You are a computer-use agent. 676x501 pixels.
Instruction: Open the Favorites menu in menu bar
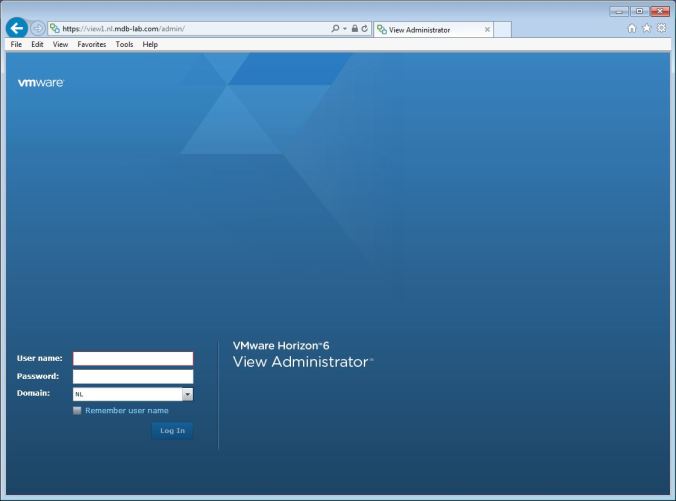[x=91, y=44]
